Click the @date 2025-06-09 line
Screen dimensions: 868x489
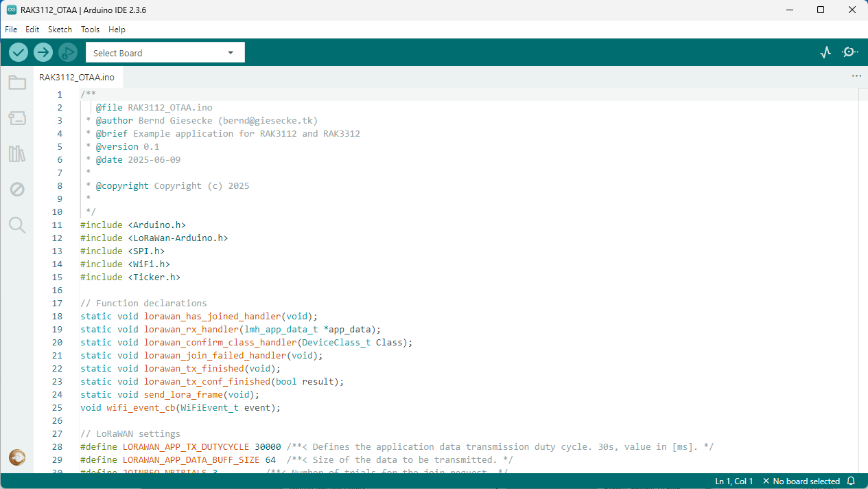[x=133, y=160]
